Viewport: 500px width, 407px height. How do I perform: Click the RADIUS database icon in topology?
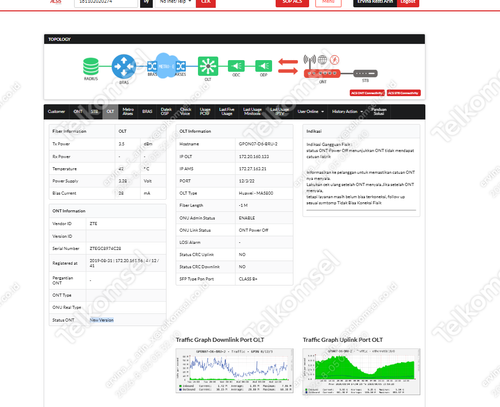click(91, 67)
